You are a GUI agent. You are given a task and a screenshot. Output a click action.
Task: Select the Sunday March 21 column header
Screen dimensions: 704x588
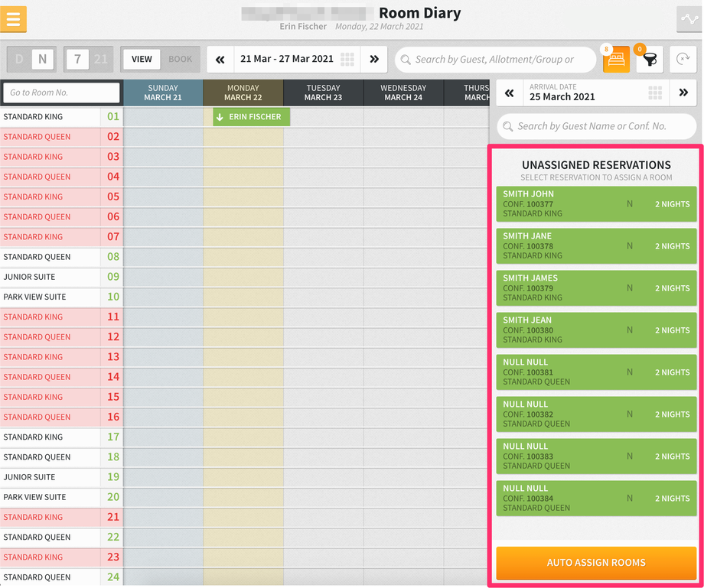tap(163, 93)
